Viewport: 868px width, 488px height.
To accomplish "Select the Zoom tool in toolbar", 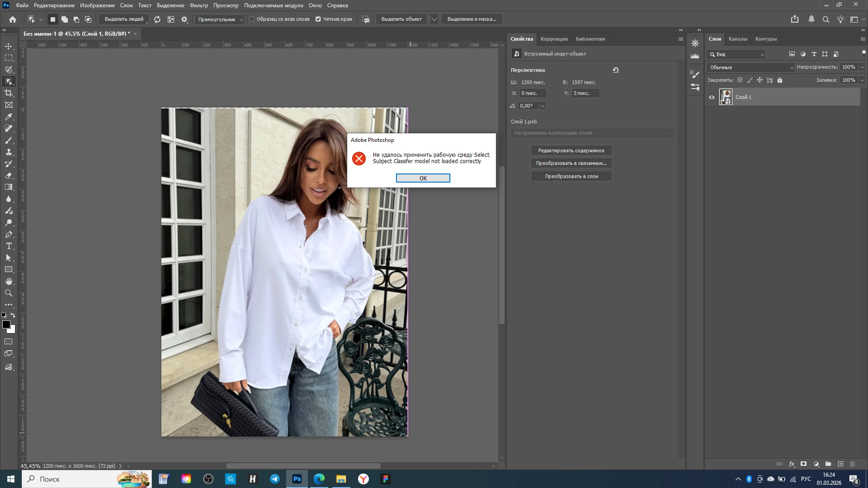I will 9,293.
